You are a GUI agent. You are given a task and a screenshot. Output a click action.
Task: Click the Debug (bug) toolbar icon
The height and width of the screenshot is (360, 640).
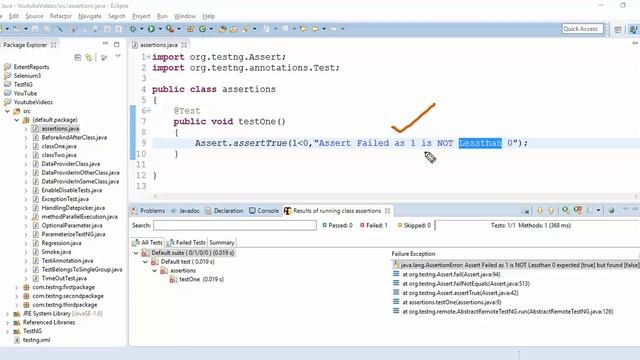coord(133,29)
